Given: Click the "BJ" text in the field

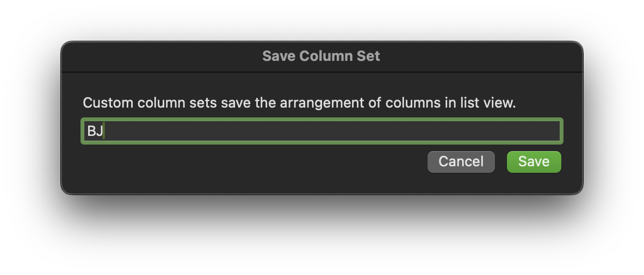Looking at the screenshot, I should (95, 132).
